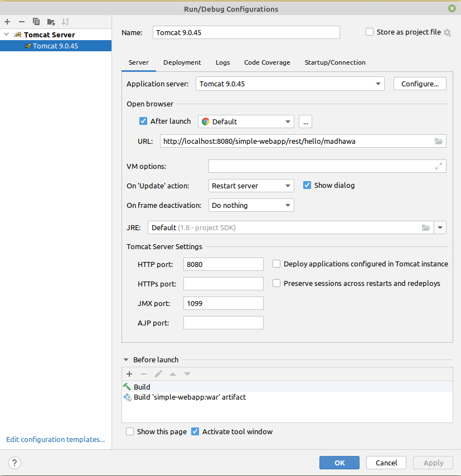Open the On 'Update' action dropdown
The image size is (461, 476).
pyautogui.click(x=251, y=186)
